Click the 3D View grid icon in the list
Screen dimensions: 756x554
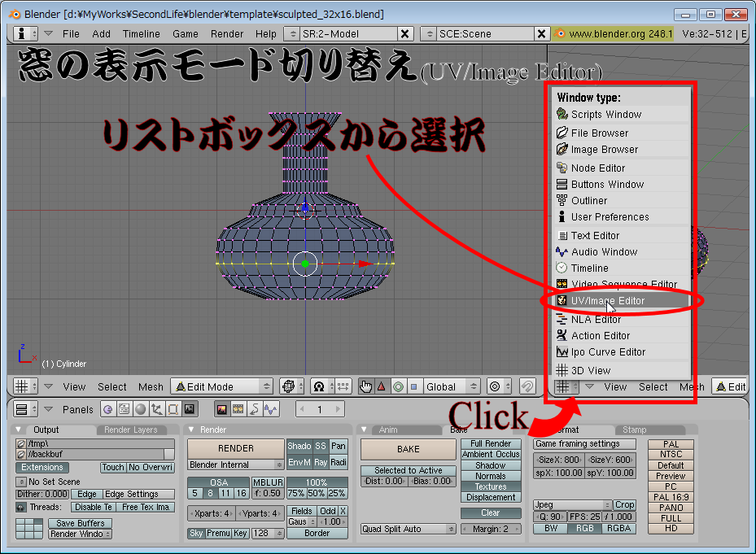click(x=562, y=370)
